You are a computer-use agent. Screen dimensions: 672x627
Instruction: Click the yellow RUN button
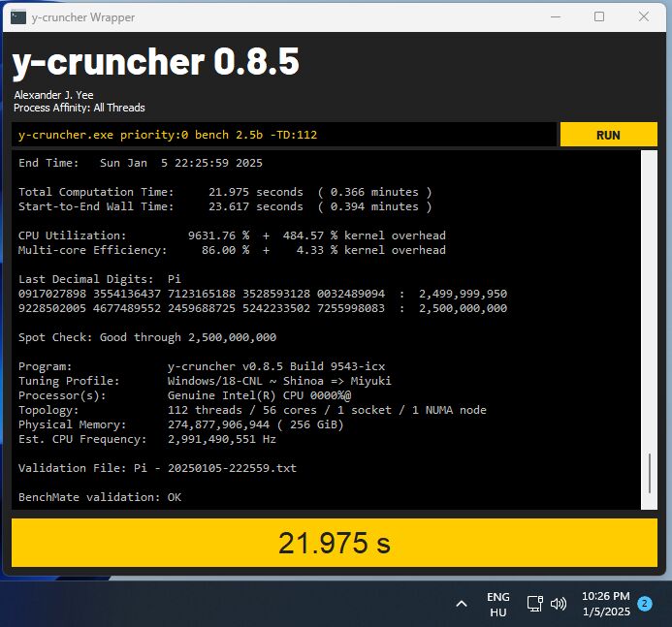tap(608, 135)
